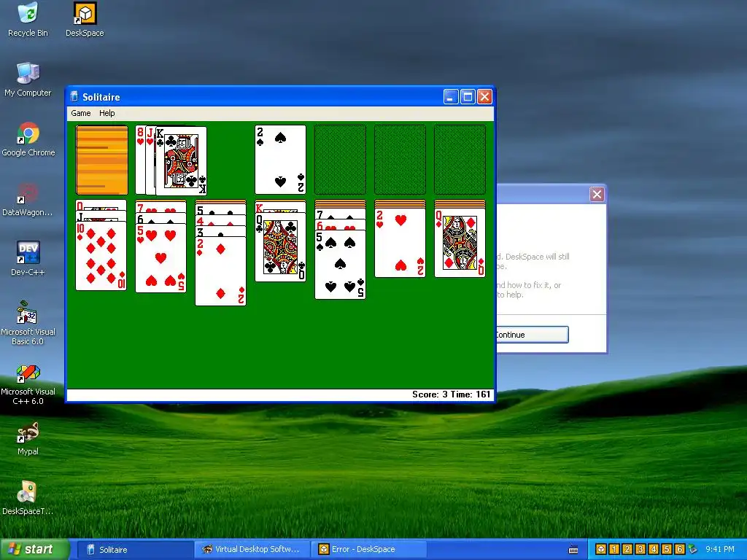Select the Queen of Clubs card
The height and width of the screenshot is (560, 747).
tap(280, 247)
